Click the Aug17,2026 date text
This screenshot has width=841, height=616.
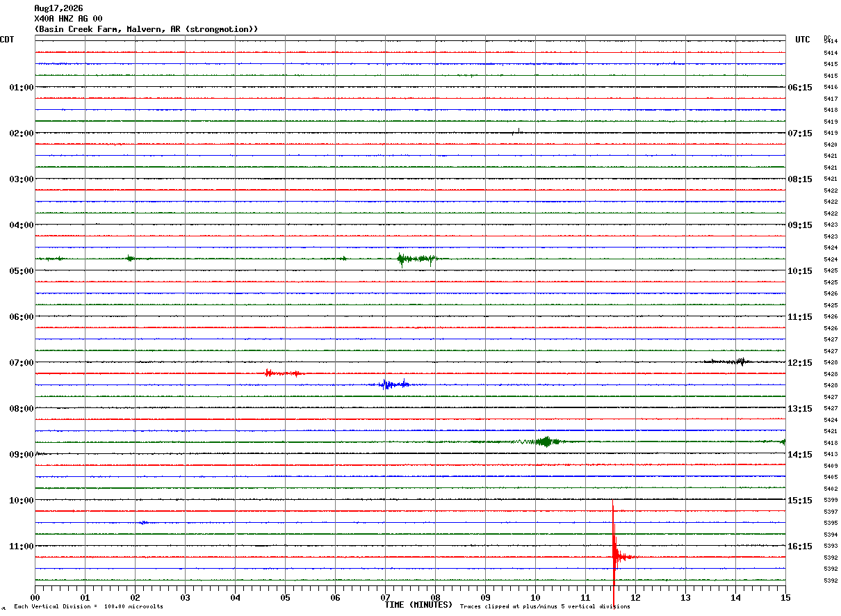point(58,8)
